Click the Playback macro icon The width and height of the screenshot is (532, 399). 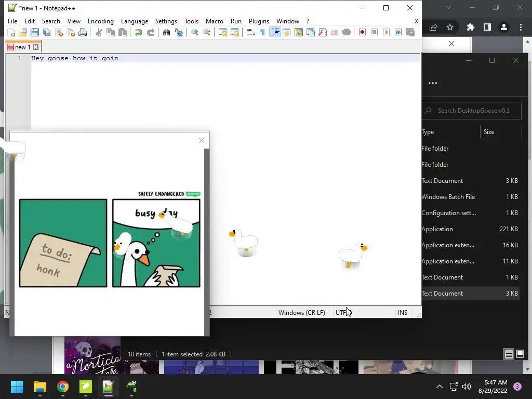coord(386,32)
